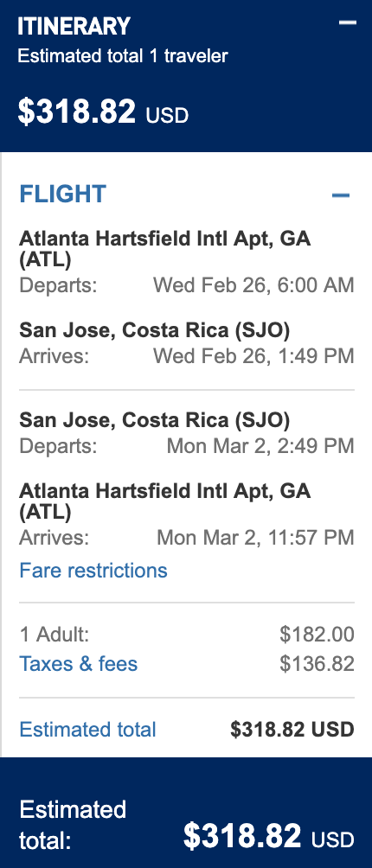
Task: Click the Wed Feb 26, 1:49 PM arrival time
Action: pyautogui.click(x=253, y=355)
